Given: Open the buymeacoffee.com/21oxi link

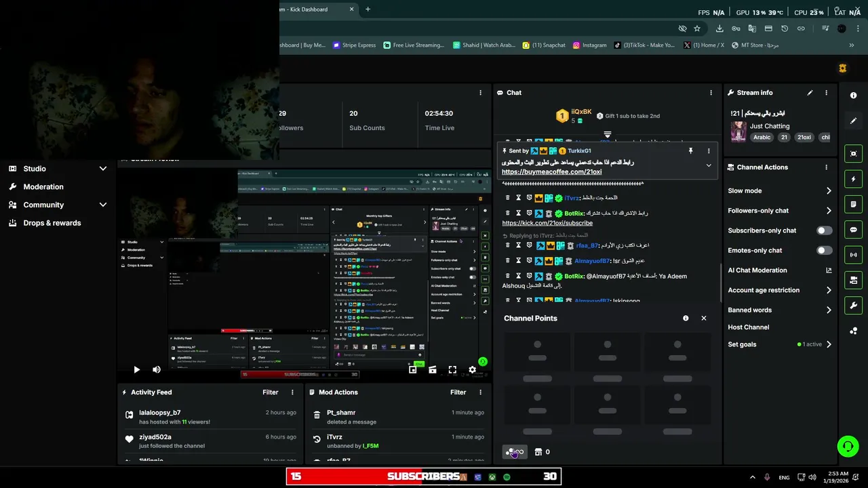Looking at the screenshot, I should (551, 172).
